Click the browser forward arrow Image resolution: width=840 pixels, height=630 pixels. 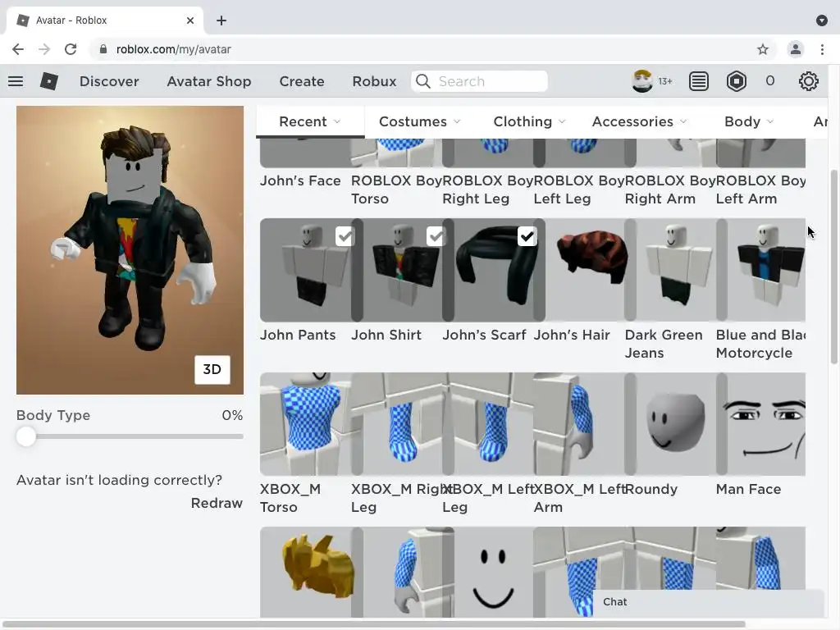click(x=44, y=49)
